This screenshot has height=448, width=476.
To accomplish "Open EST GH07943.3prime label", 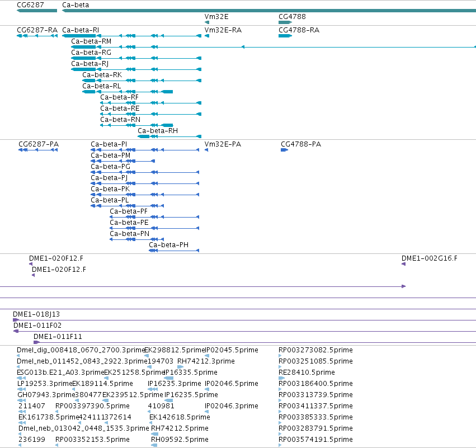I will [46, 395].
